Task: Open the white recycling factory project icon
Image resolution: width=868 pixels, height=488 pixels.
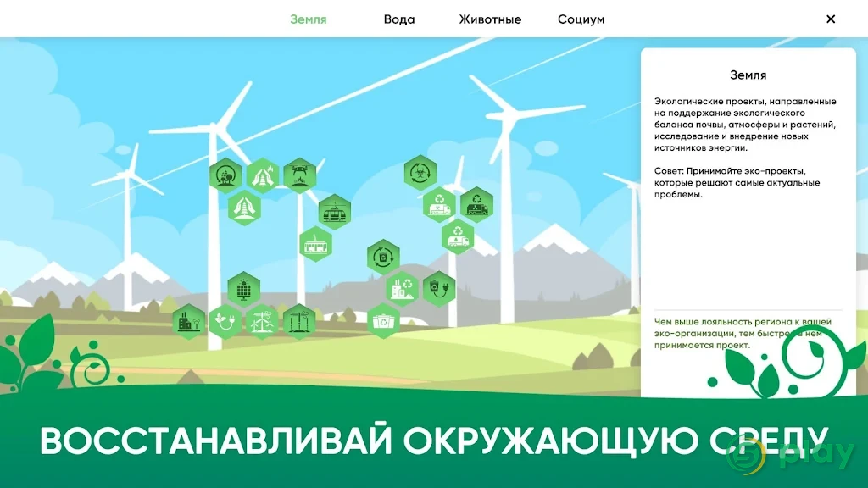Action: (402, 289)
